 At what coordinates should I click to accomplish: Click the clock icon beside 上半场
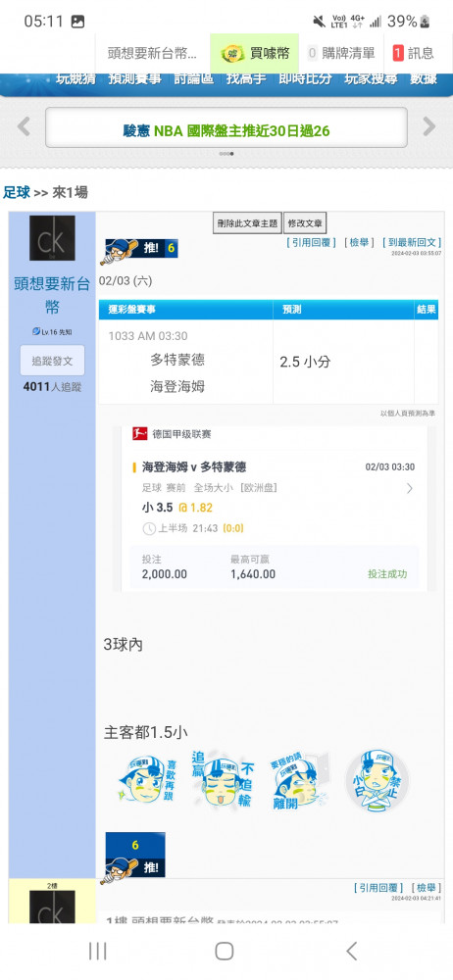[x=149, y=529]
